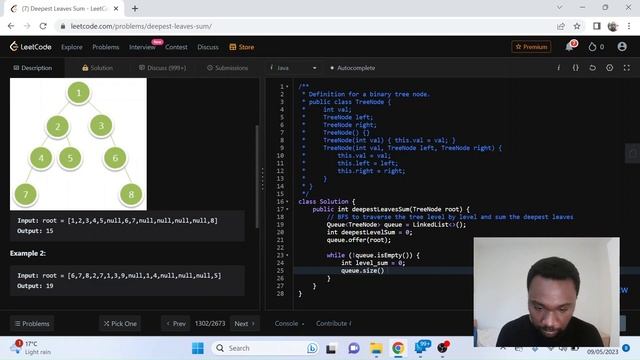Open the Explore menu item
640x360 pixels.
[x=72, y=47]
